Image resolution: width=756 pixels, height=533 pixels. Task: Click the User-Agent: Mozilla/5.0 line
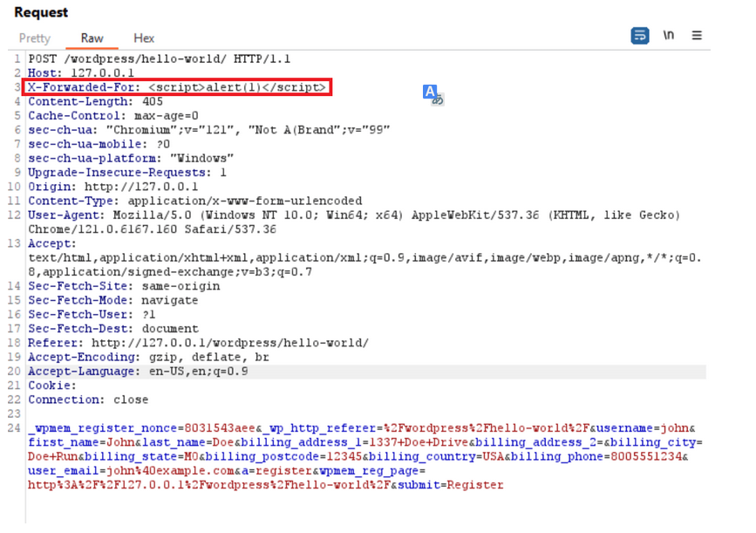coord(354,215)
